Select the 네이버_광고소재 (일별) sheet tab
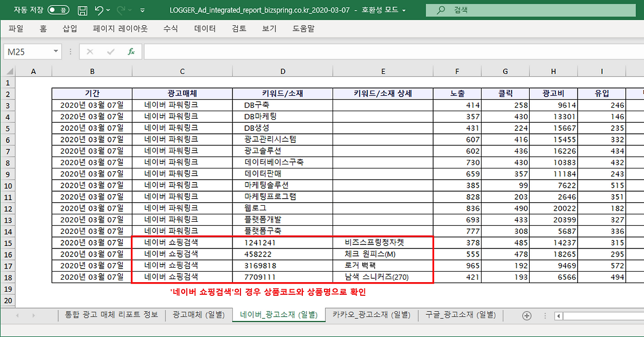644x337 pixels. pos(279,315)
